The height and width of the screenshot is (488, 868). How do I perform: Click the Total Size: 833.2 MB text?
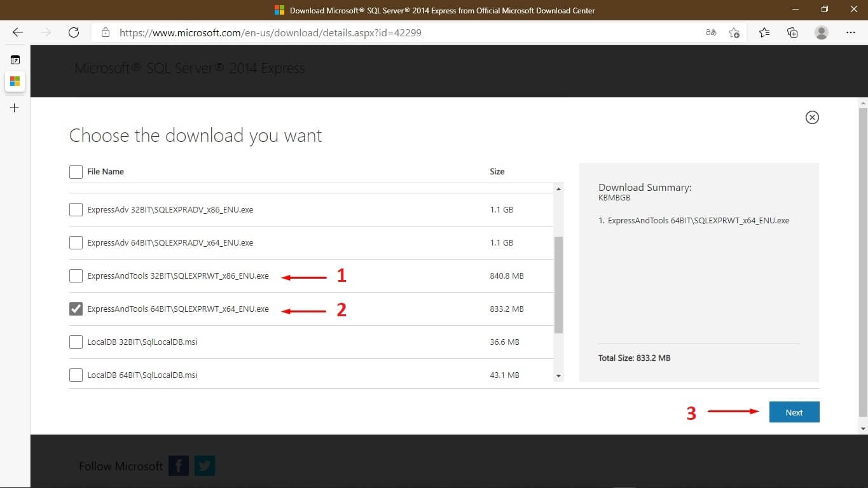(634, 358)
